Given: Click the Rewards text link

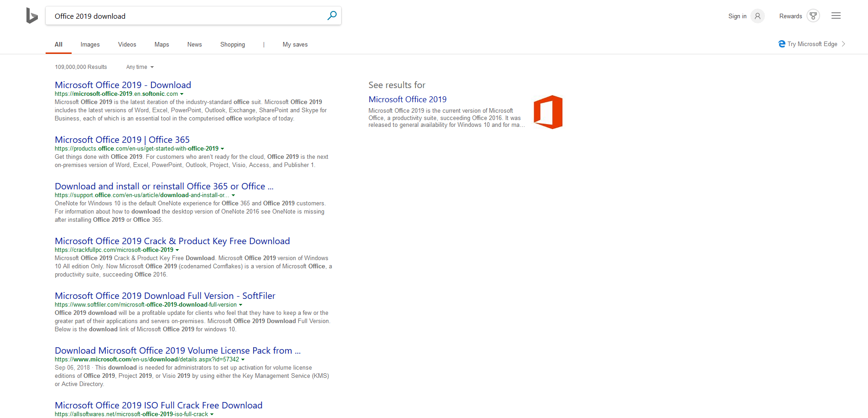Looking at the screenshot, I should point(790,16).
